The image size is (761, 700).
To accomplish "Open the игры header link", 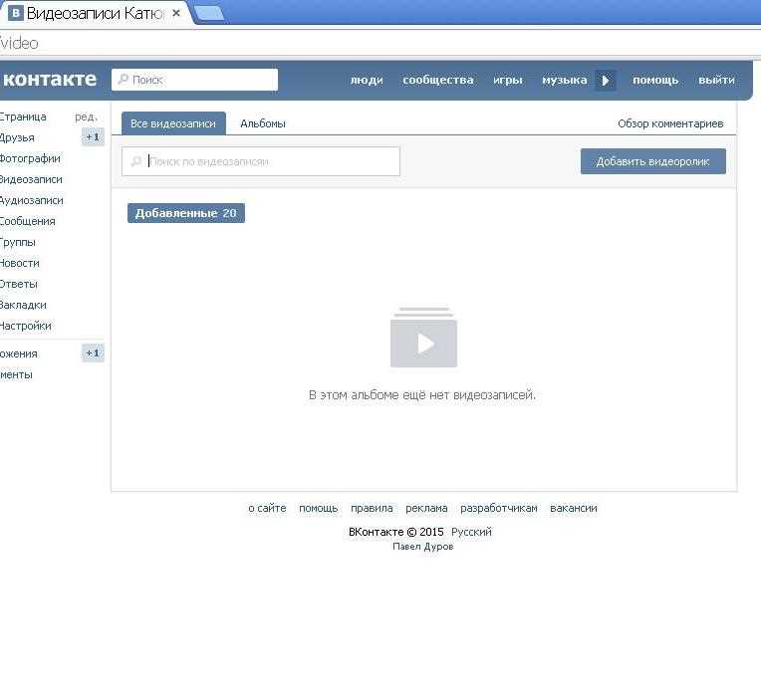I will pos(508,80).
